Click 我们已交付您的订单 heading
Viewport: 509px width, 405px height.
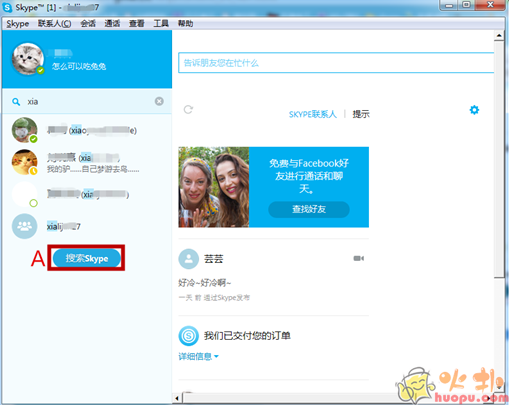point(247,335)
